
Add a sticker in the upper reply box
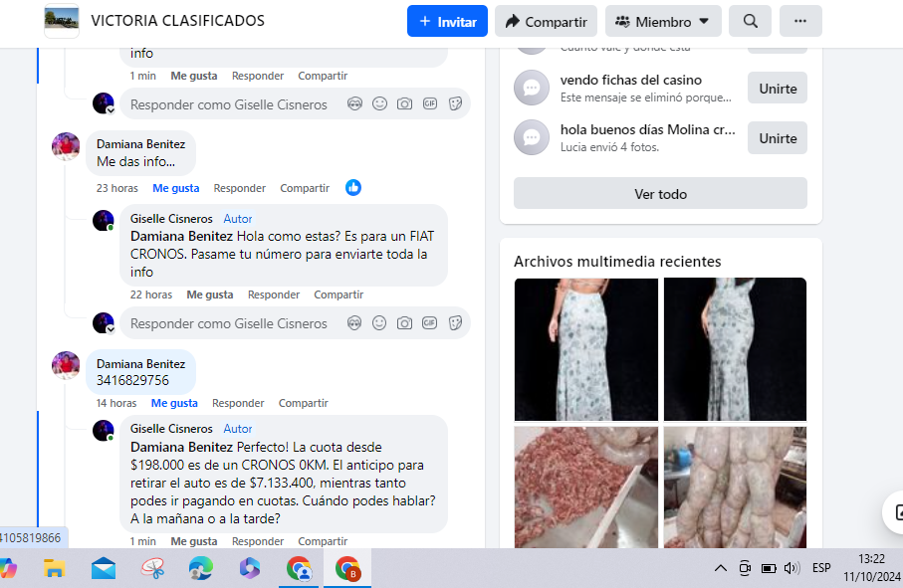pyautogui.click(x=455, y=103)
